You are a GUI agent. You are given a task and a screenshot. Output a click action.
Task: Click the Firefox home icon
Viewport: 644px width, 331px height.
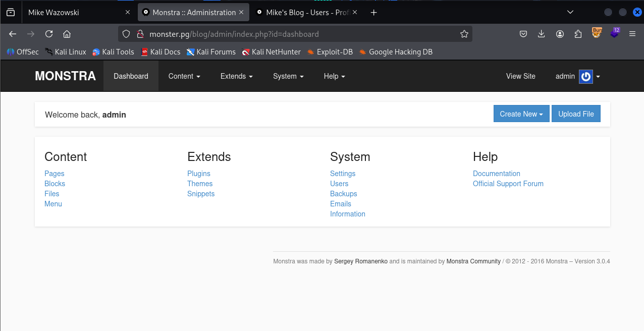67,34
